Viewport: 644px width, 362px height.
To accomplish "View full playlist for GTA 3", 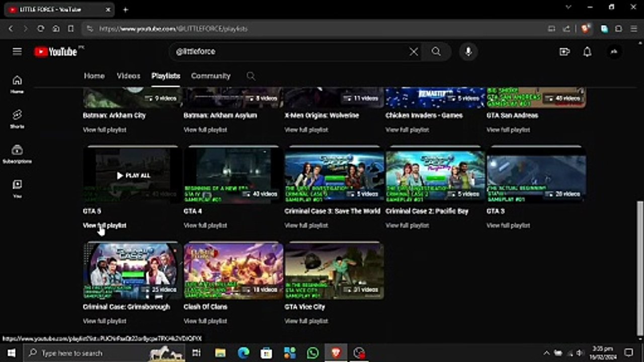I will click(x=508, y=225).
